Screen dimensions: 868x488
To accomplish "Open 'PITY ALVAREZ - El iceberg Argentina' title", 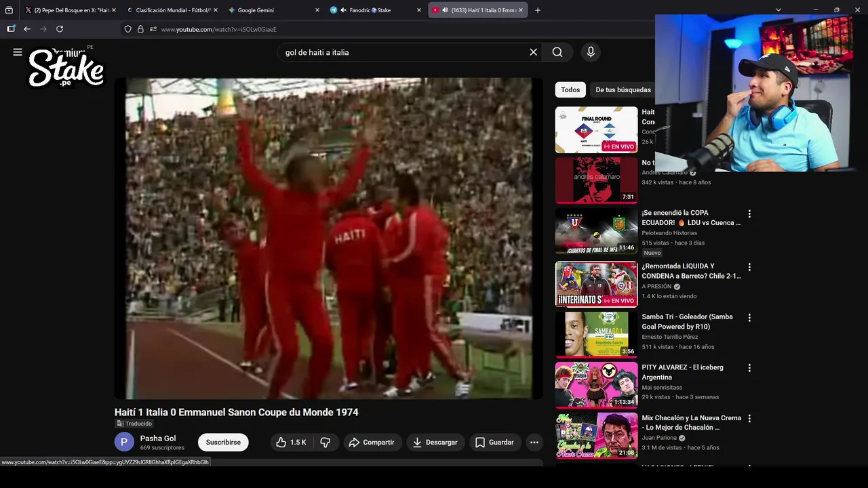I will (682, 372).
